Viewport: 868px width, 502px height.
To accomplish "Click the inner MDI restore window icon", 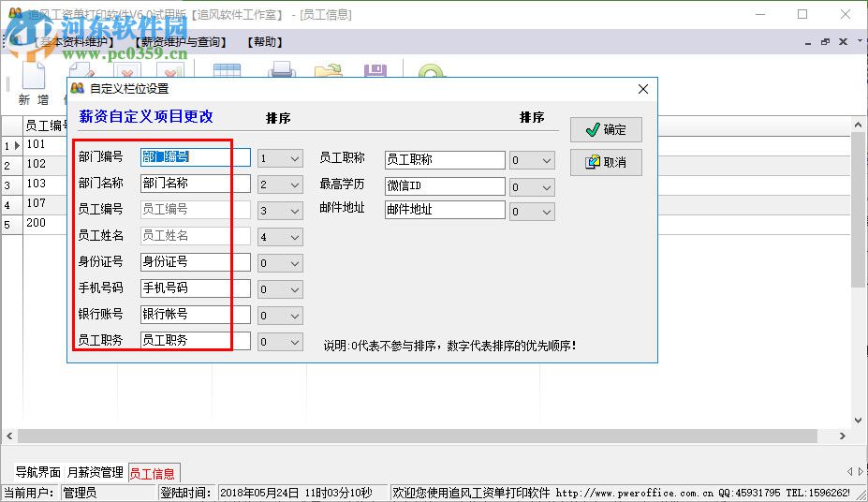I will [x=825, y=42].
